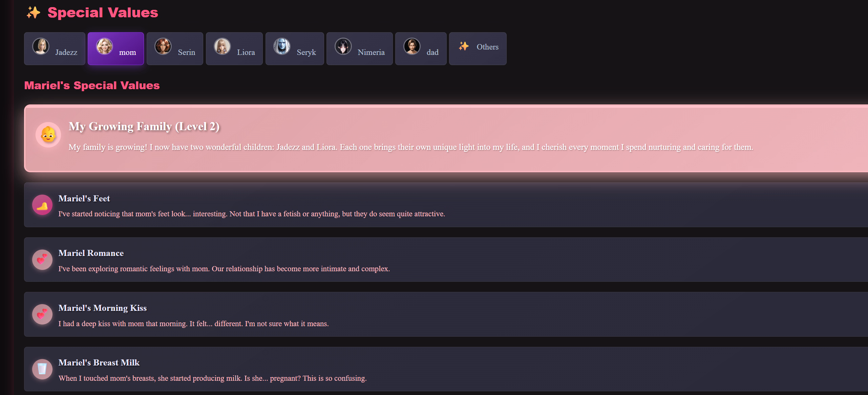This screenshot has width=868, height=395.
Task: Select the Mariel's Morning Kiss title
Action: click(103, 308)
